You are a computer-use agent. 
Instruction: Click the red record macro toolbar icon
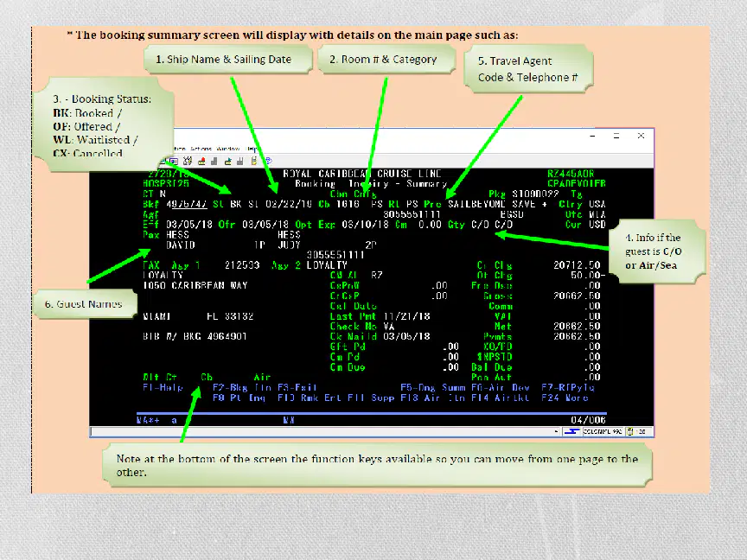click(202, 162)
